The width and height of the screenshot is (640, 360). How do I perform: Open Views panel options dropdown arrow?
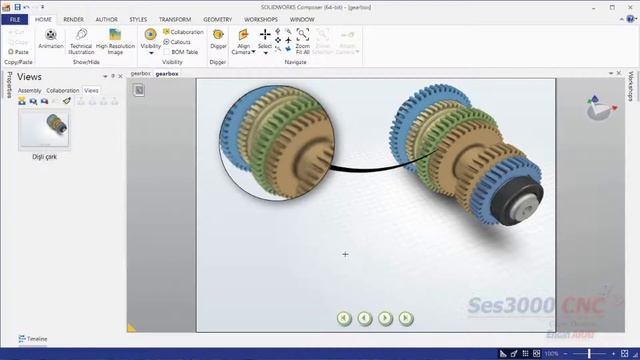click(105, 76)
